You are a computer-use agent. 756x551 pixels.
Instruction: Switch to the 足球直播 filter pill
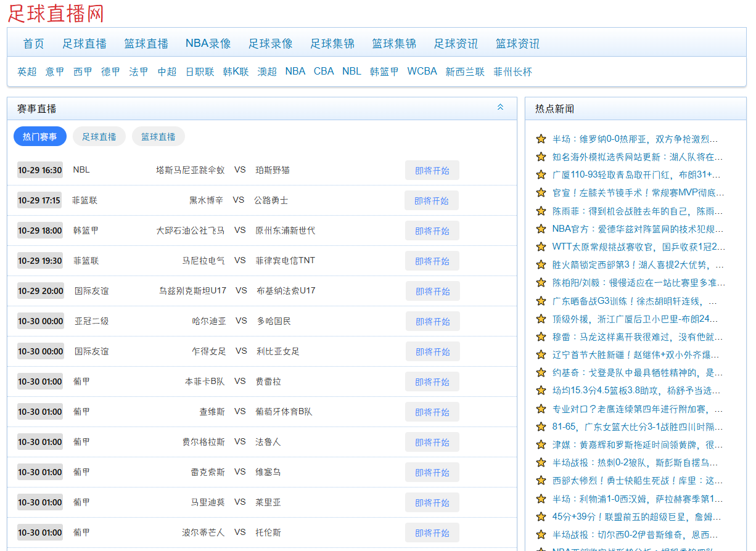(99, 137)
